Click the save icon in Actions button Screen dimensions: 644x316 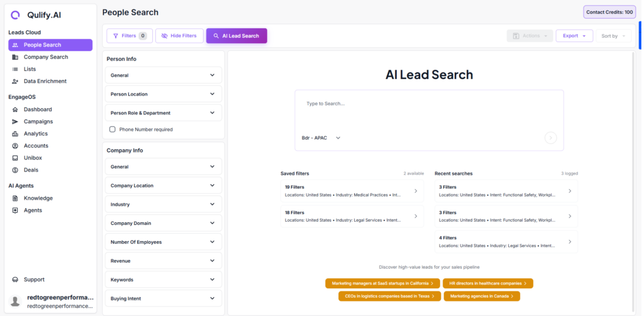[516, 36]
